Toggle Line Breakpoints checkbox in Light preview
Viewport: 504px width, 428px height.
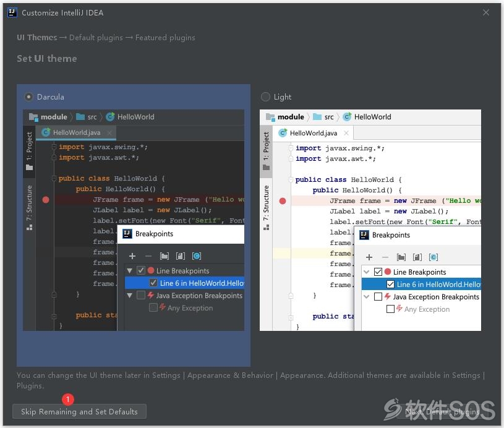378,272
